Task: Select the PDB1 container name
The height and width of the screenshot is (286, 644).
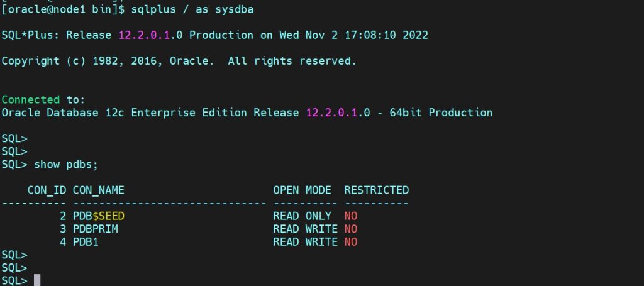Action: [86, 242]
